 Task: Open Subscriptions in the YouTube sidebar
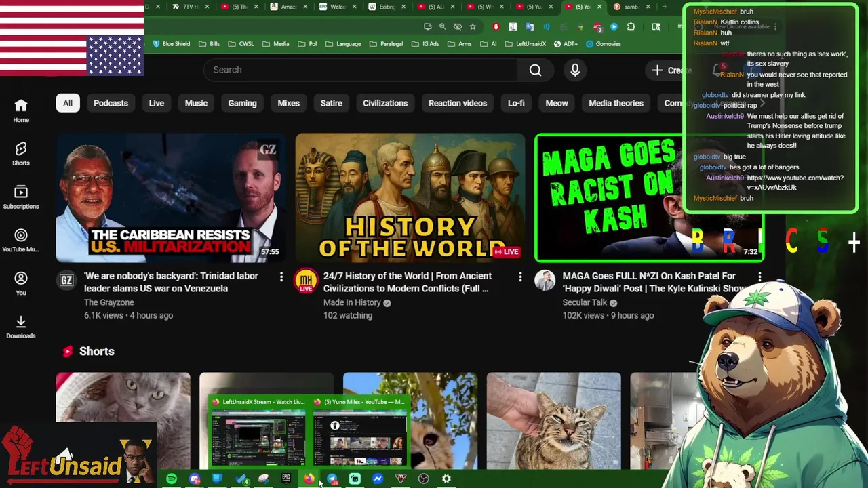coord(21,197)
